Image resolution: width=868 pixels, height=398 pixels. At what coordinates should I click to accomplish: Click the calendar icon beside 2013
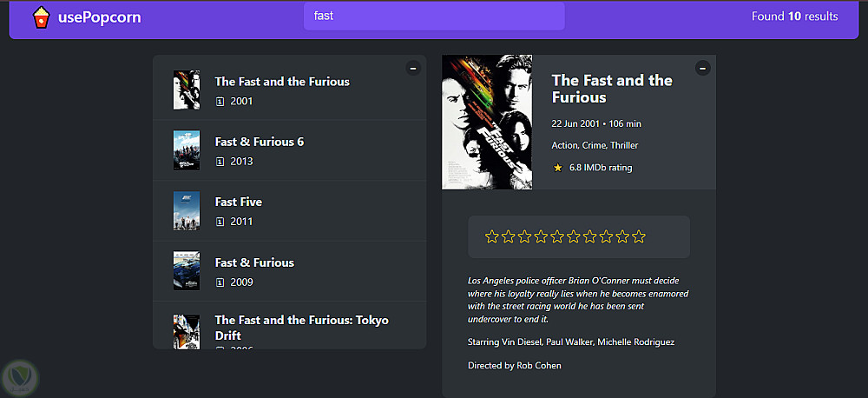pos(220,162)
